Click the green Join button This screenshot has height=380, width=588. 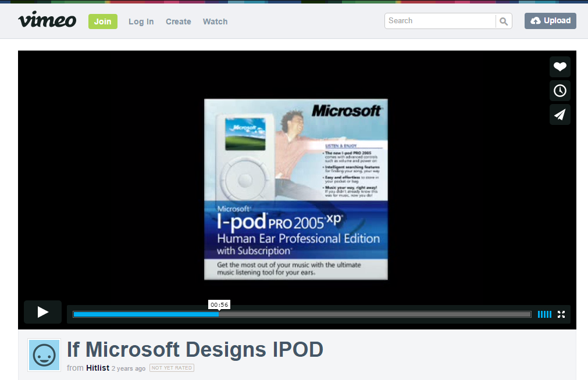click(x=103, y=21)
